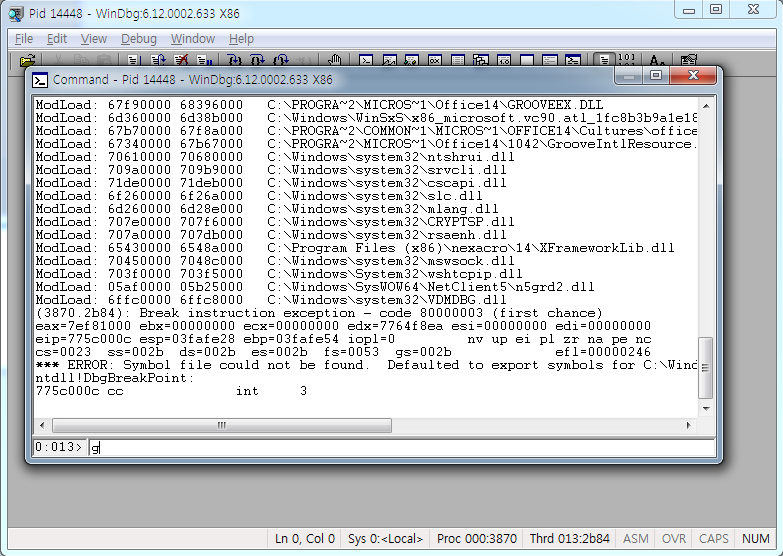Close the Command child window
783x556 pixels.
[x=693, y=75]
